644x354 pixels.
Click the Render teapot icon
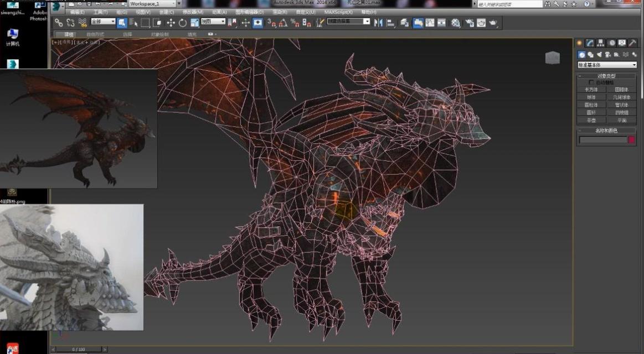[493, 23]
